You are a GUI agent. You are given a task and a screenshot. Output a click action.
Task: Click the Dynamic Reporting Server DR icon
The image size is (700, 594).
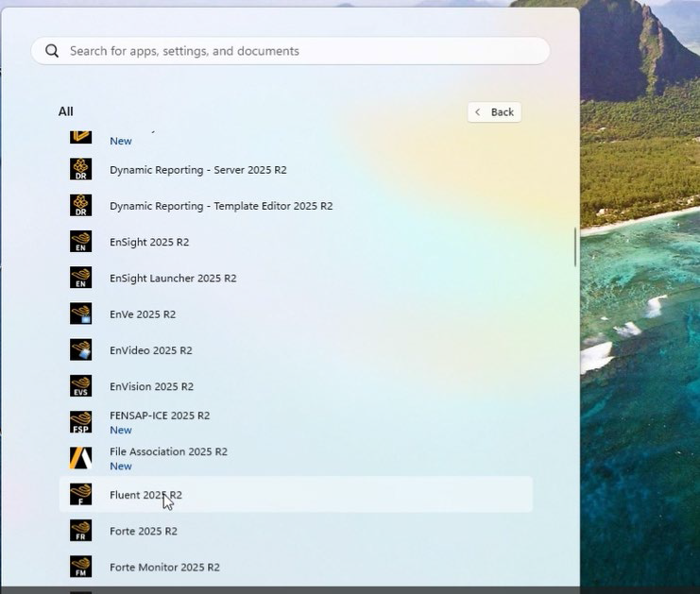click(x=81, y=170)
